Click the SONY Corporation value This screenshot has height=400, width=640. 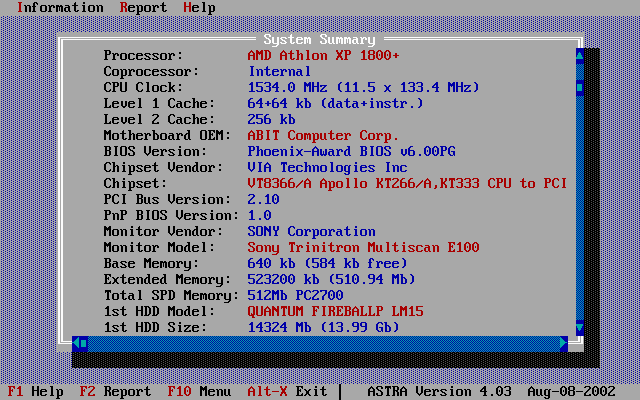[x=311, y=231]
